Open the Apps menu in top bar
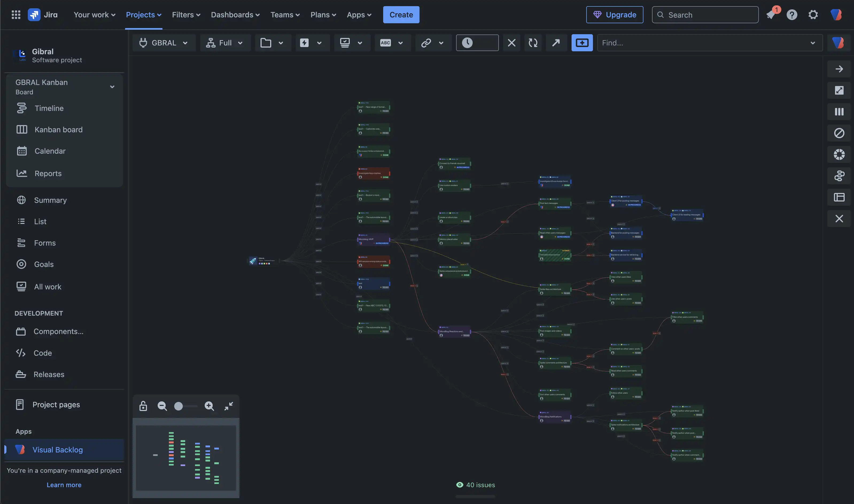 359,15
